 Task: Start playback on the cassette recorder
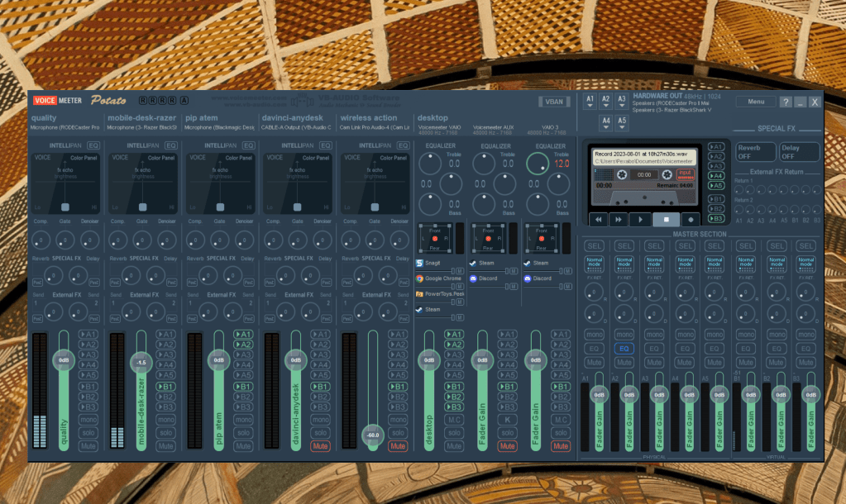(640, 220)
